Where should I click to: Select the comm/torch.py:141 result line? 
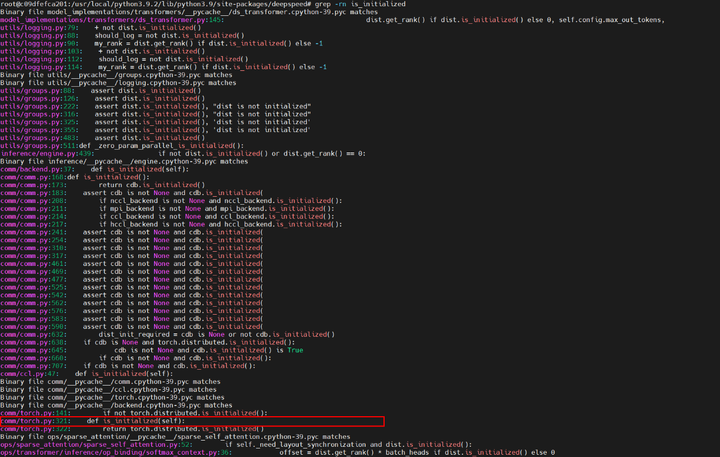[x=134, y=413]
